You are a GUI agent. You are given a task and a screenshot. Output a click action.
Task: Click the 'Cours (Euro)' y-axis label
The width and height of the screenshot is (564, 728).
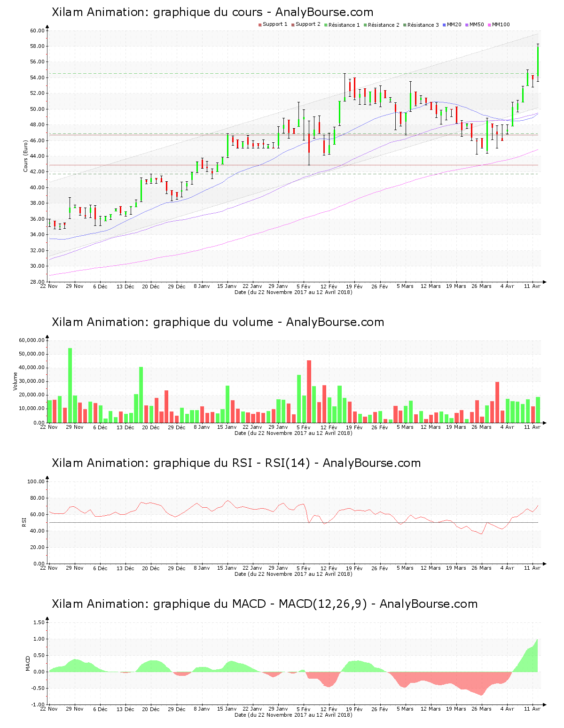point(26,156)
